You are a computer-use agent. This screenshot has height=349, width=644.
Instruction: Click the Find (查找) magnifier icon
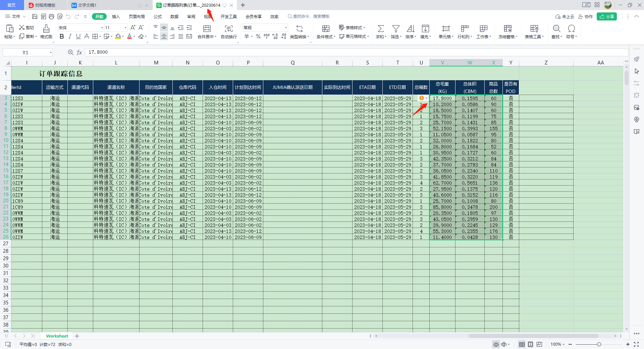(x=556, y=29)
